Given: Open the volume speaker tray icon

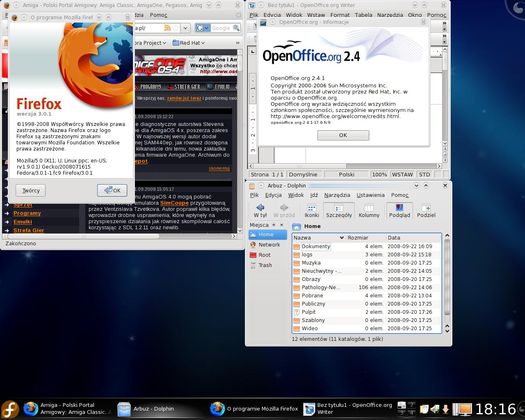Looking at the screenshot, I should coord(435,409).
